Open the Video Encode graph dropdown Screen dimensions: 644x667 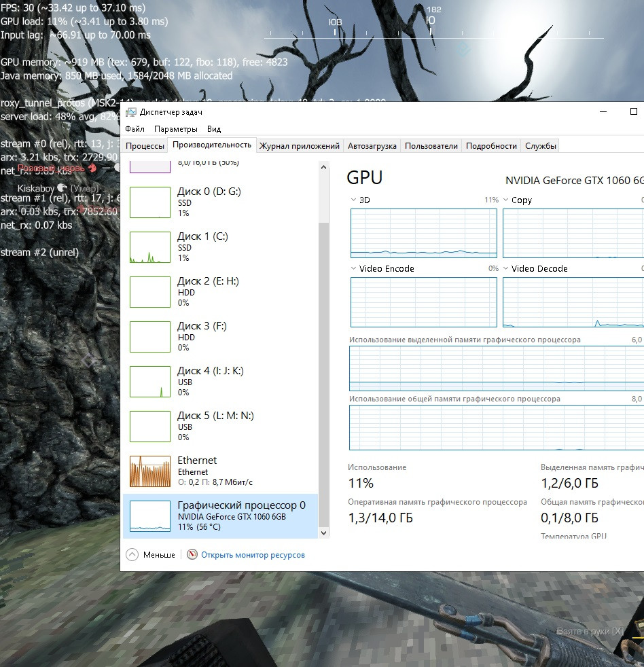[353, 268]
